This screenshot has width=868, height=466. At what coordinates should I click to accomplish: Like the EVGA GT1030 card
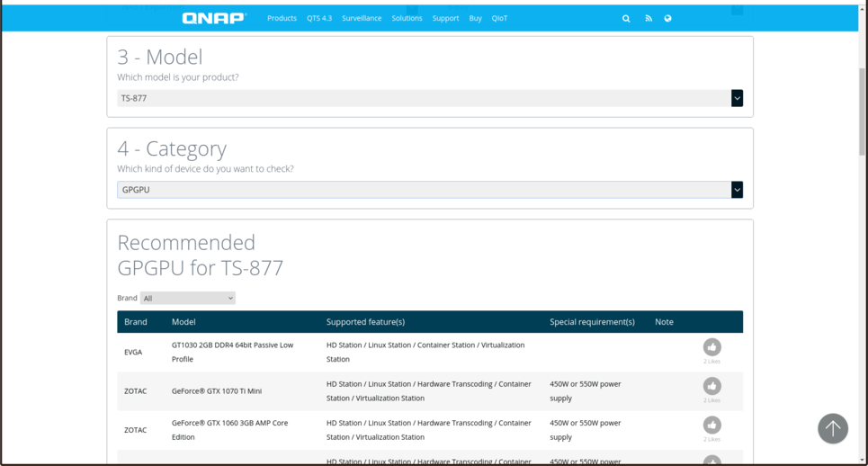click(x=711, y=347)
